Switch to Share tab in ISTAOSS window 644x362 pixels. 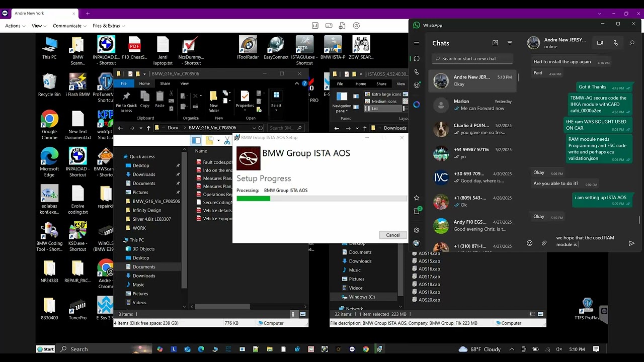pos(381,83)
